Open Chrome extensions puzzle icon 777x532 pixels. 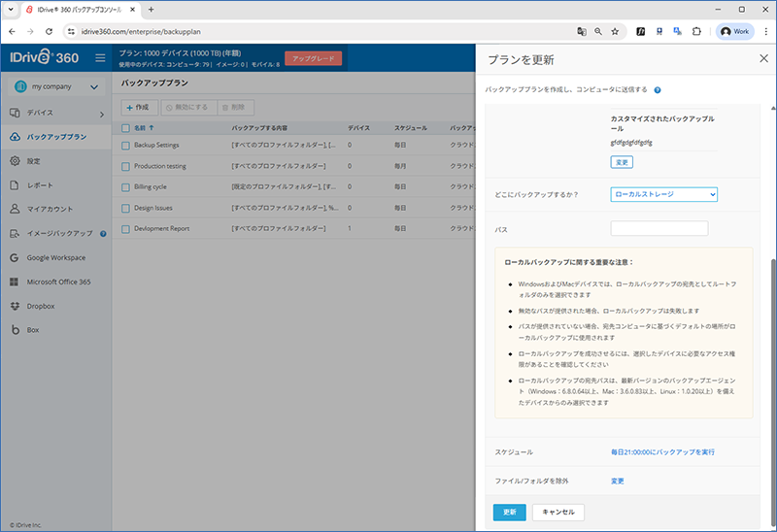point(696,31)
